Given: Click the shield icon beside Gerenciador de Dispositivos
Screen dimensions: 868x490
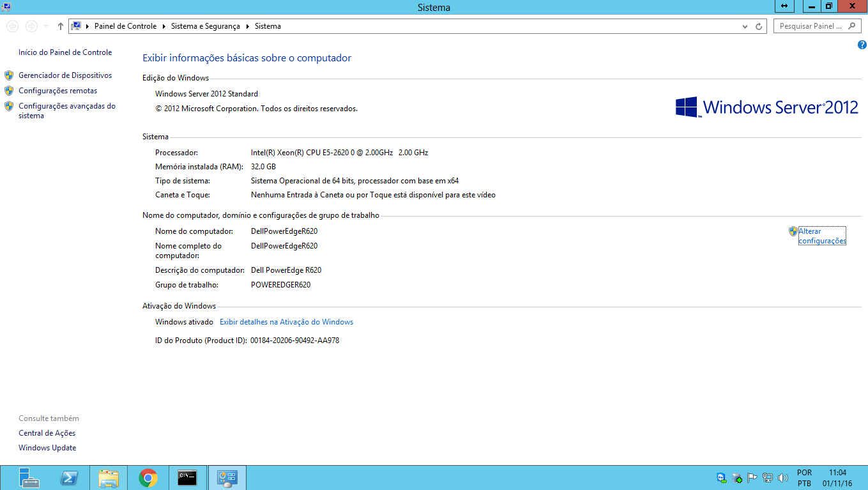Looking at the screenshot, I should click(9, 75).
